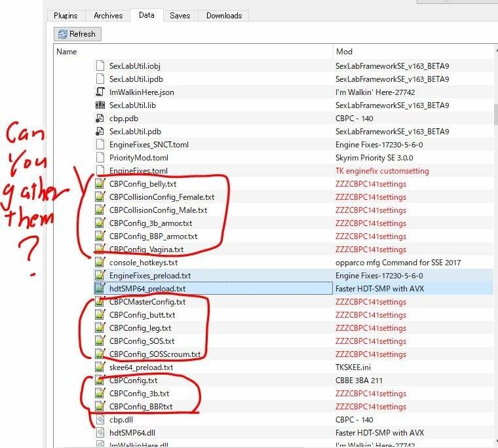498x448 pixels.
Task: Select the skee64_preload.txt file name
Action: (141, 367)
